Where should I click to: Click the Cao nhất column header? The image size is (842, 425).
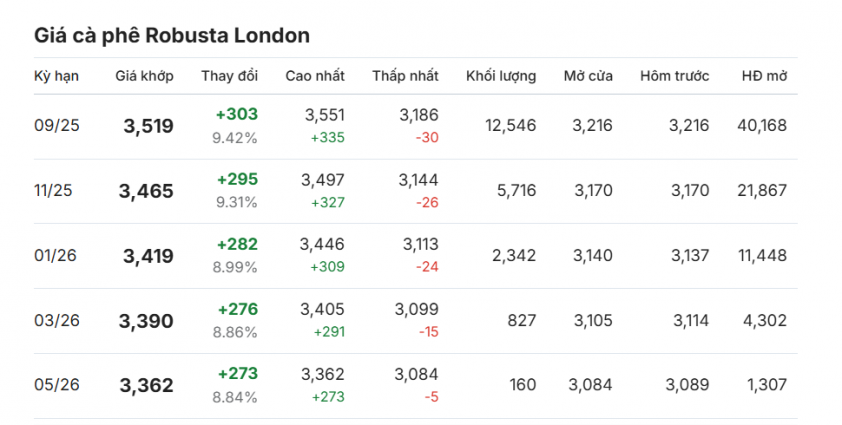click(315, 76)
